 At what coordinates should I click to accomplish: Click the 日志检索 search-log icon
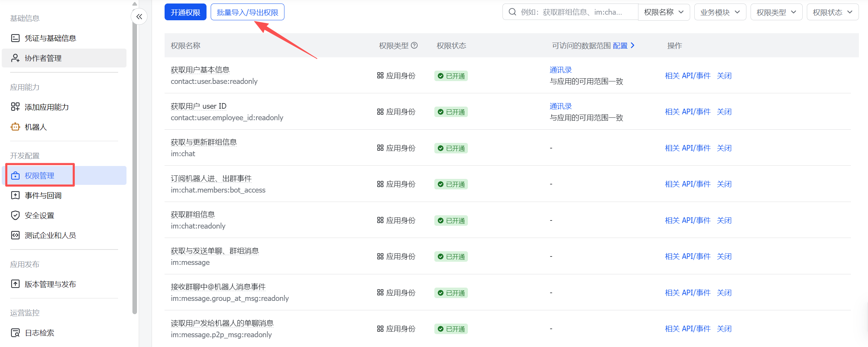click(15, 333)
